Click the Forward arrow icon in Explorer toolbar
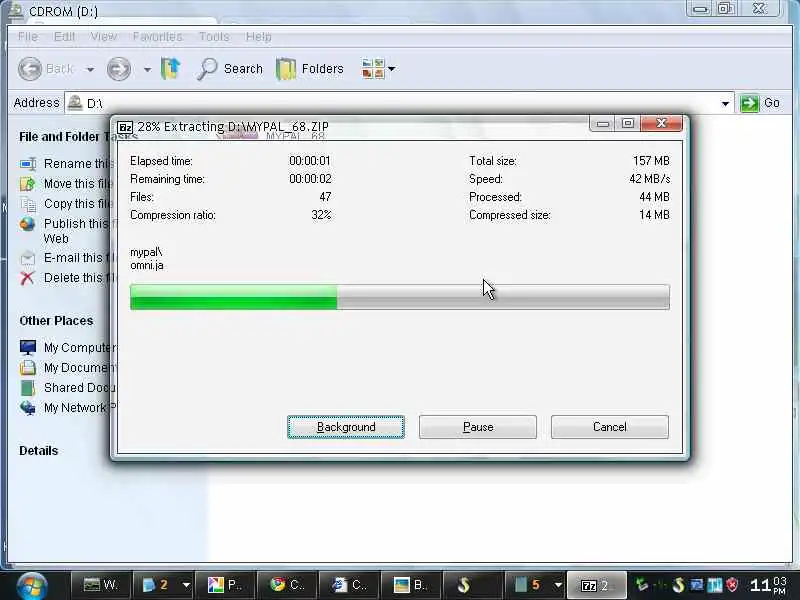Image resolution: width=800 pixels, height=600 pixels. pyautogui.click(x=118, y=68)
